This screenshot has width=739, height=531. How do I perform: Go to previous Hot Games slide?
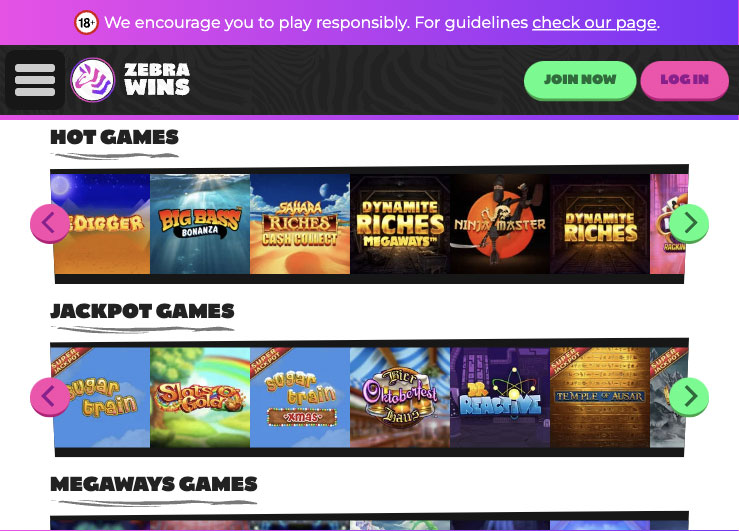tap(49, 223)
